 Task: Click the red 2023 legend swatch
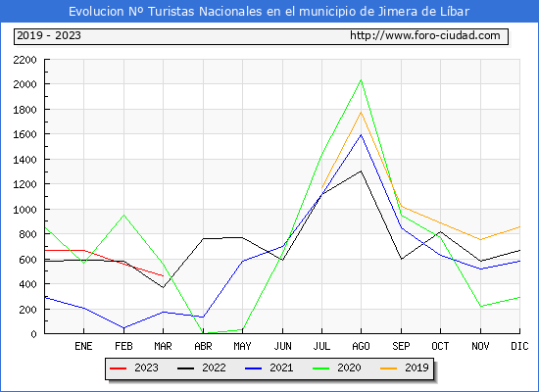click(119, 368)
